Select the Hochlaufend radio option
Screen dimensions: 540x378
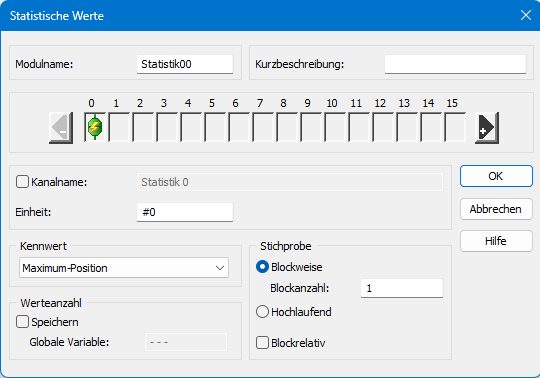pyautogui.click(x=262, y=312)
